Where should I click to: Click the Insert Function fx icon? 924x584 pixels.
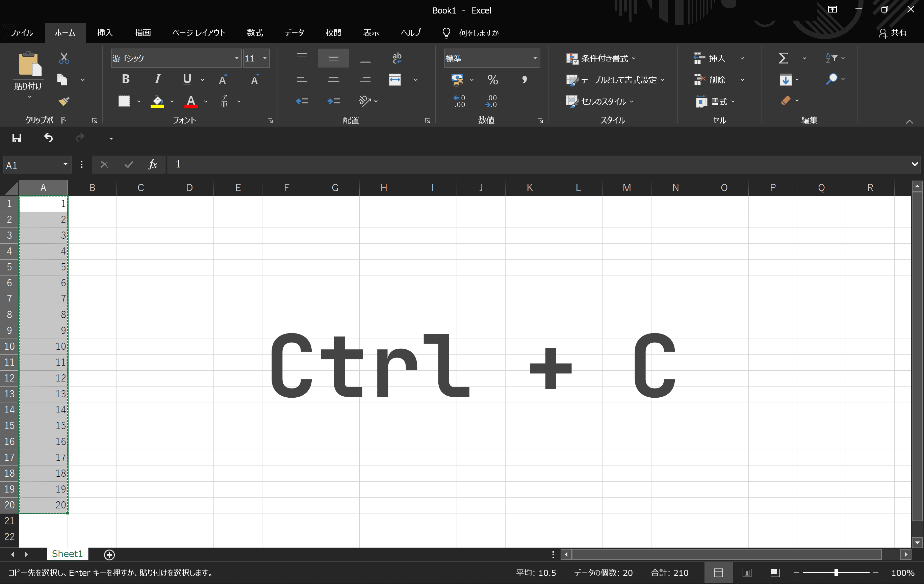coord(153,164)
